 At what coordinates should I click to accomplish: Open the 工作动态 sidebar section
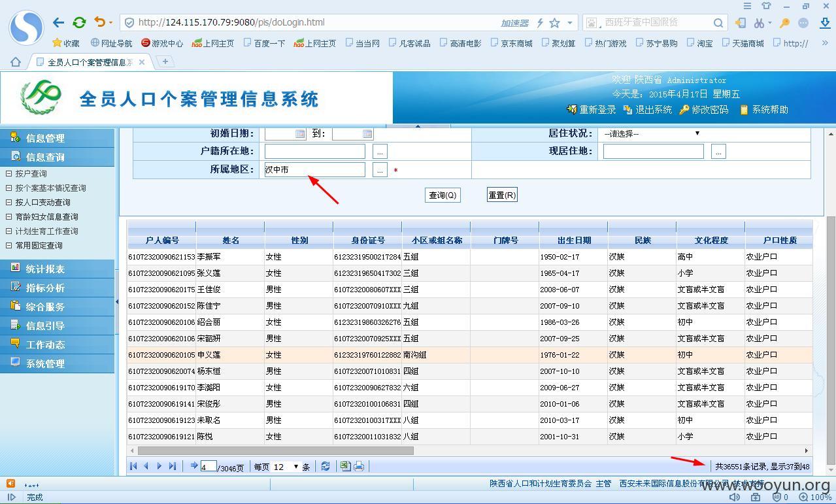point(57,344)
